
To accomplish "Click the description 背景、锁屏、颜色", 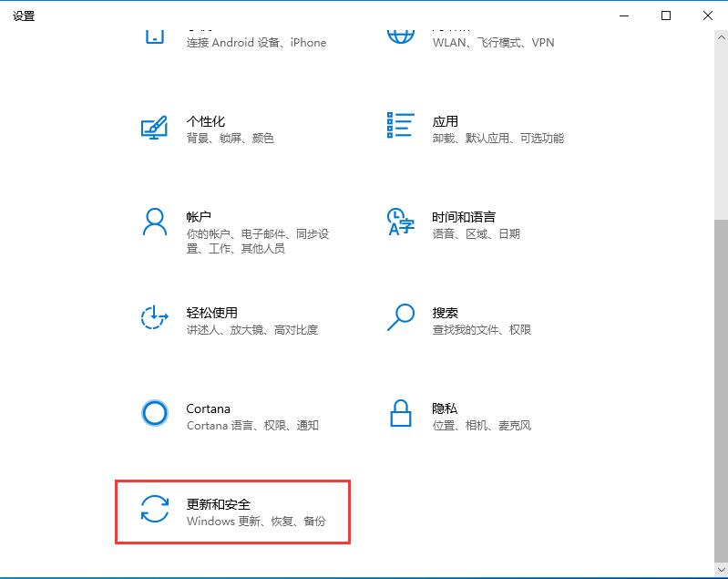I will coord(231,138).
